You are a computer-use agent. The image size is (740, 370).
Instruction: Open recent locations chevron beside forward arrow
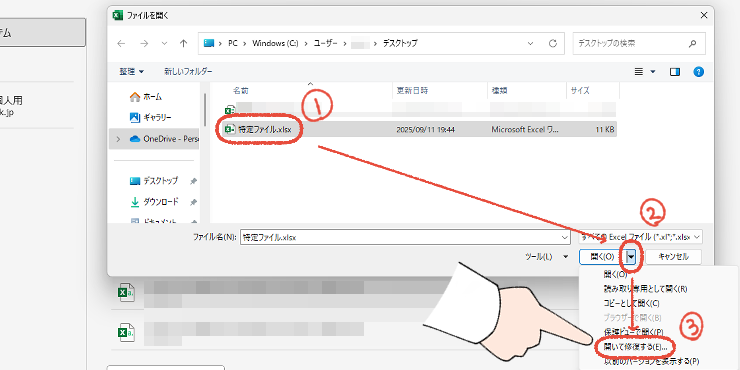pyautogui.click(x=164, y=43)
